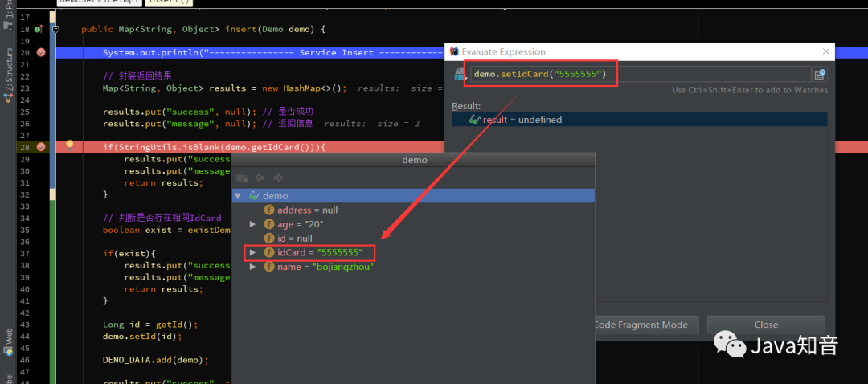Click the watch glasses icon beside result
The width and height of the screenshot is (868, 384).
(x=474, y=120)
